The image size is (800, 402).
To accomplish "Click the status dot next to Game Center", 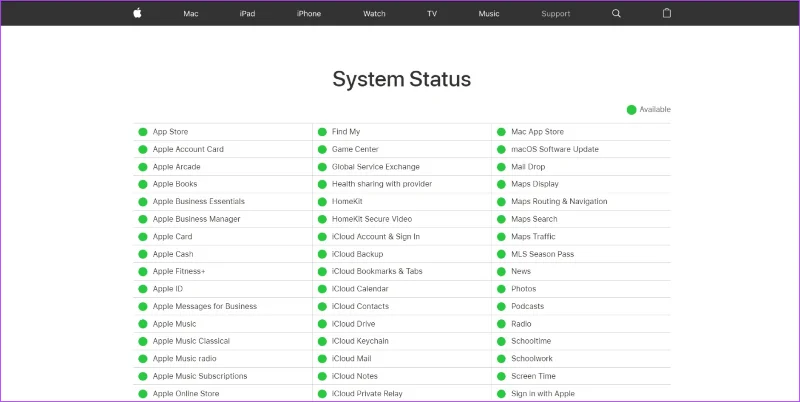I will [x=322, y=149].
